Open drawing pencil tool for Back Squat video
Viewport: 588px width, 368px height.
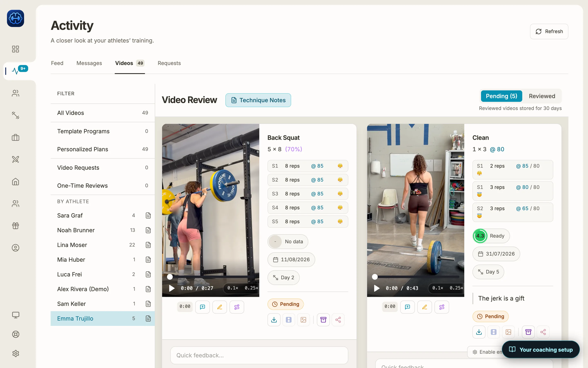click(x=220, y=307)
